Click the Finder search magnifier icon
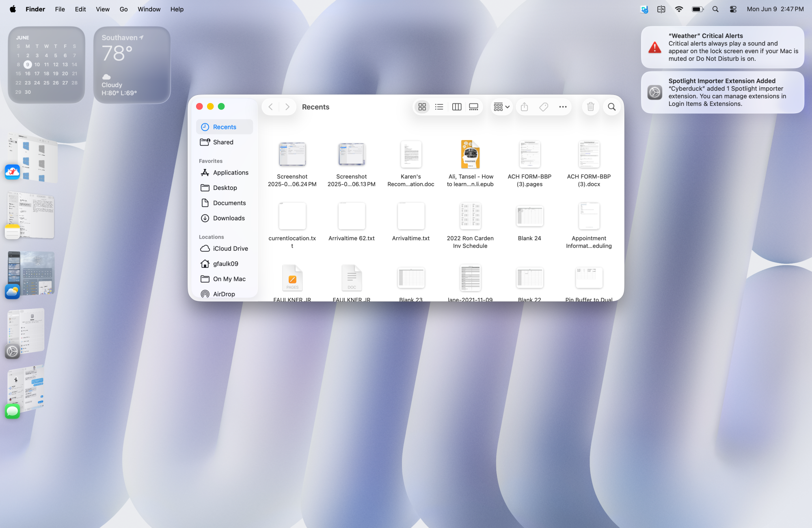The image size is (812, 528). tap(611, 107)
